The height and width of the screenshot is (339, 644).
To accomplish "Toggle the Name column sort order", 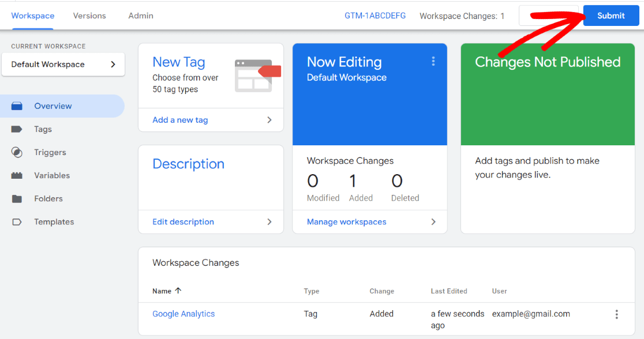I will (166, 291).
